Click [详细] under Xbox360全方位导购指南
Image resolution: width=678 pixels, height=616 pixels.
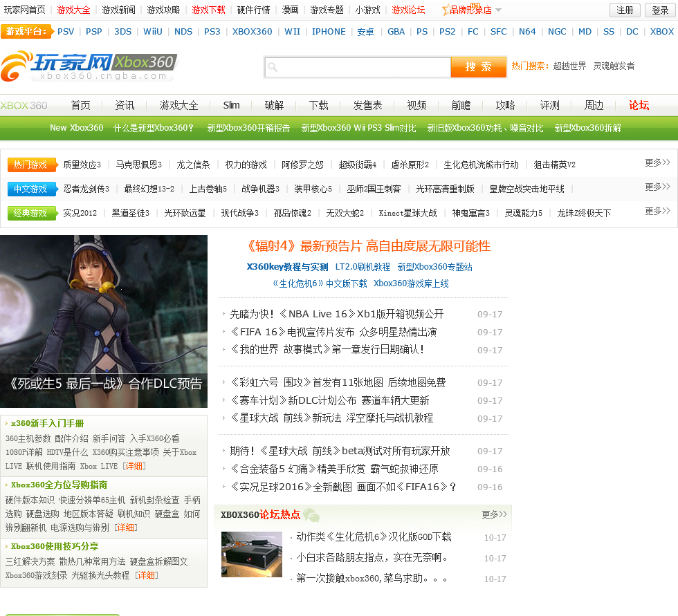click(x=126, y=528)
